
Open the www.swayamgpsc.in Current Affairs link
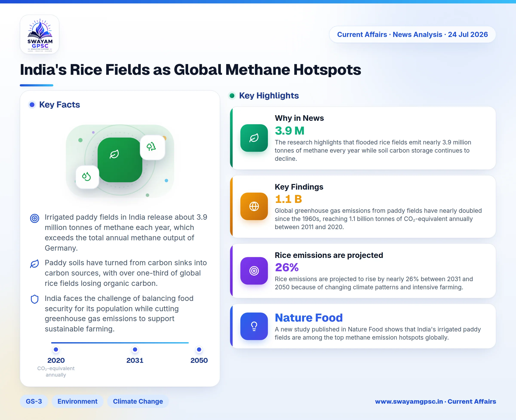tap(435, 401)
